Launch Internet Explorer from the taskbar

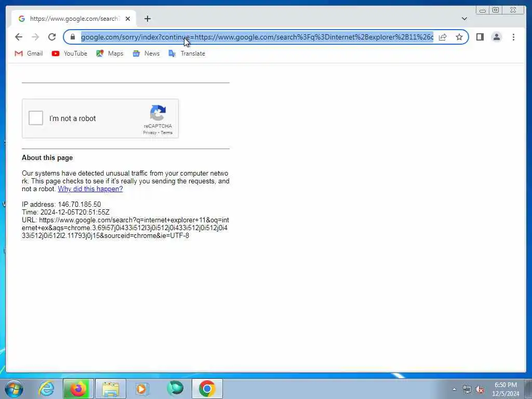(x=46, y=389)
